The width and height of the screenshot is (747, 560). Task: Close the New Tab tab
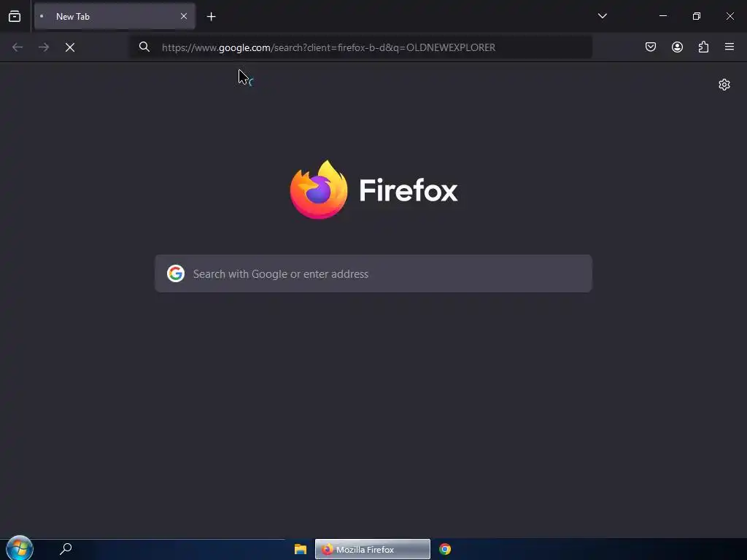tap(184, 16)
